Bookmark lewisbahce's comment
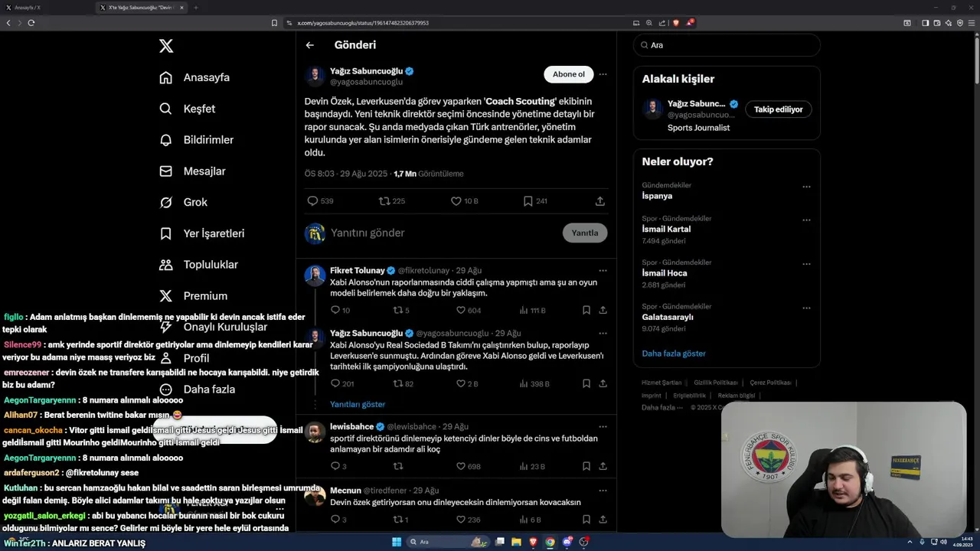The width and height of the screenshot is (980, 551). point(586,466)
